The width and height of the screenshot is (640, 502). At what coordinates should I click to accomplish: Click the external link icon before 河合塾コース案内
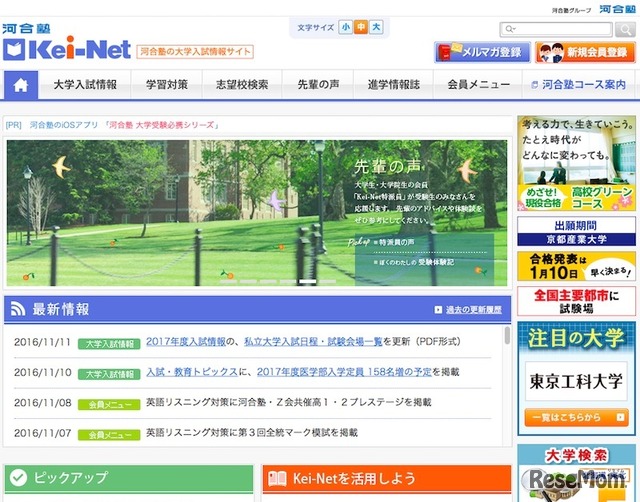tap(534, 85)
